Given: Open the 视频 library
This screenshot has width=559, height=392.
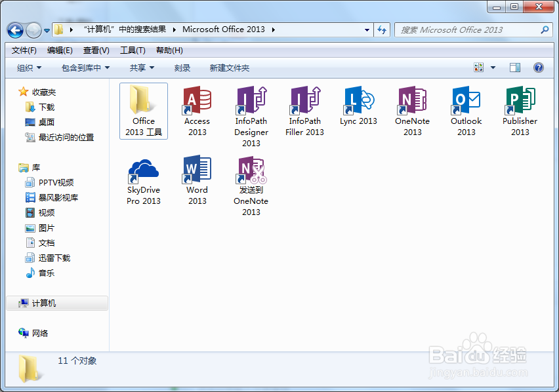Looking at the screenshot, I should (x=40, y=212).
